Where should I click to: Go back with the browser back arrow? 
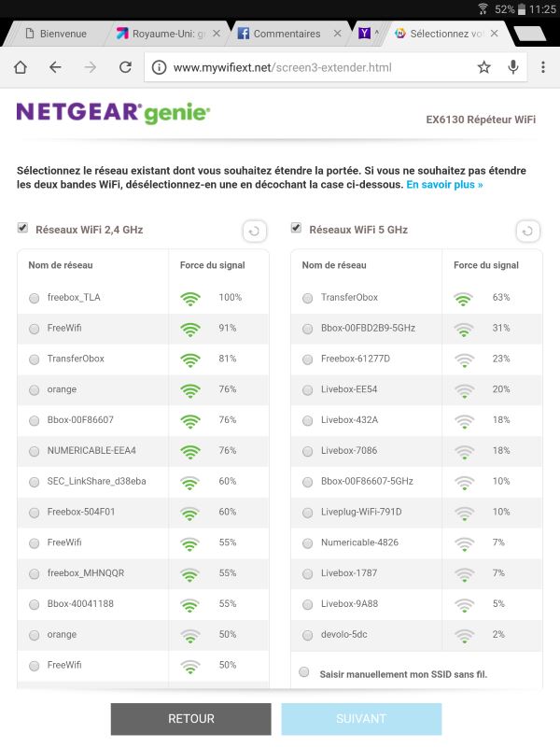click(x=55, y=67)
